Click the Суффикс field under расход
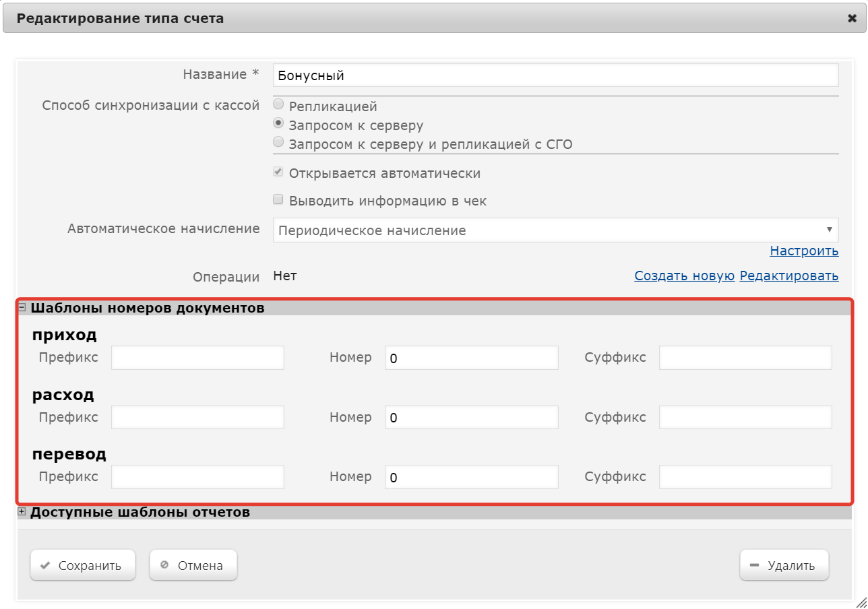This screenshot has width=868, height=609. (x=745, y=418)
